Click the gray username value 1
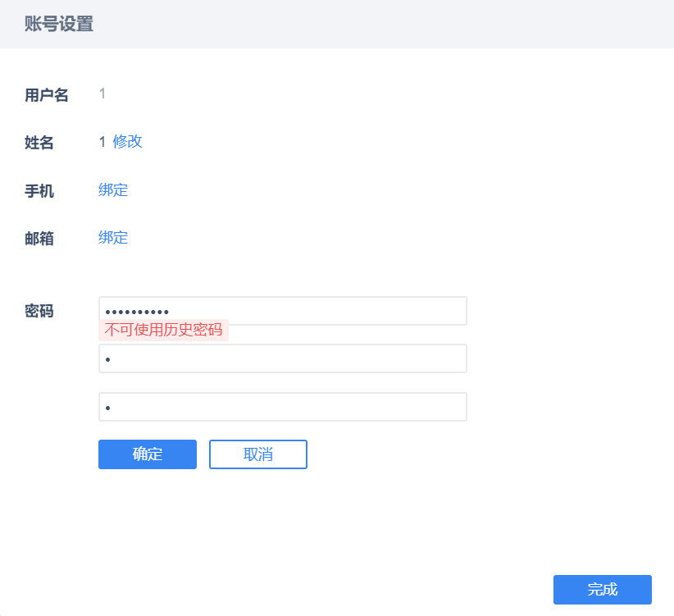The height and width of the screenshot is (616, 674). point(102,94)
